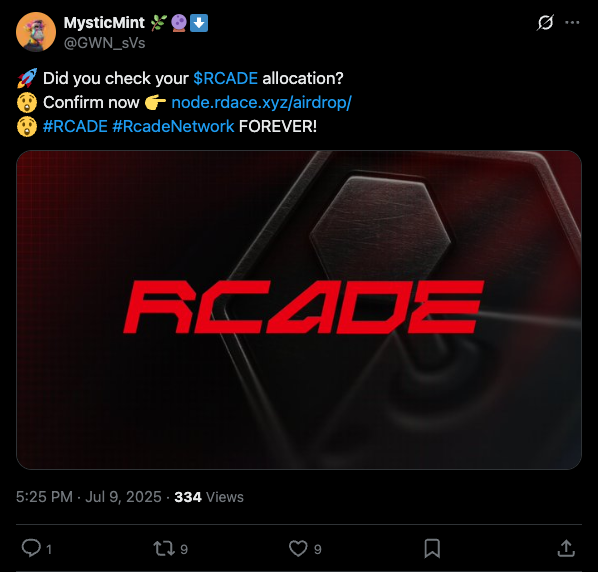The height and width of the screenshot is (572, 598).
Task: Bookmark this post
Action: (432, 549)
